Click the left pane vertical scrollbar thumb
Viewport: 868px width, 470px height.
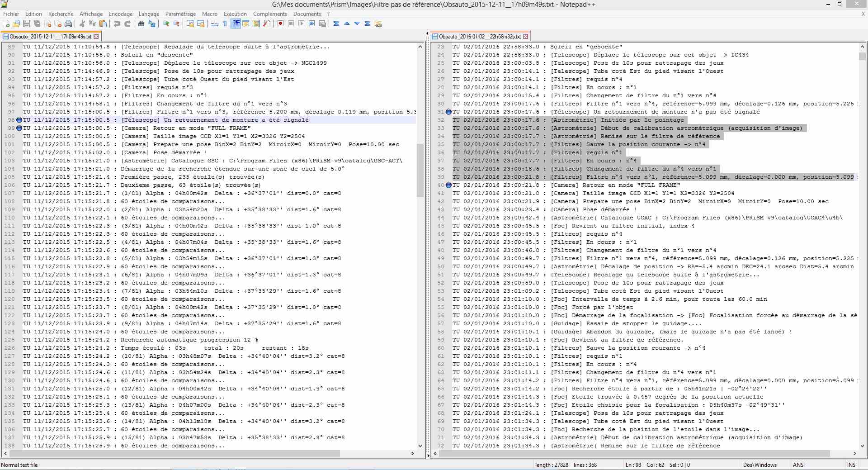[420, 170]
